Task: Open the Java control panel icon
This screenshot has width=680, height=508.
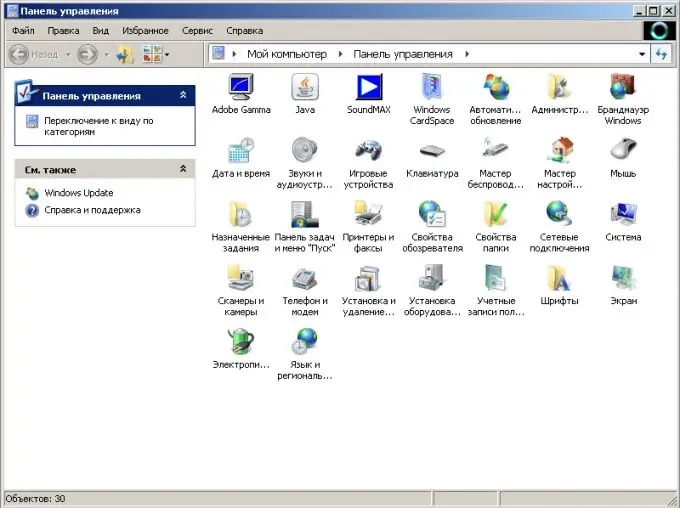Action: [x=305, y=94]
